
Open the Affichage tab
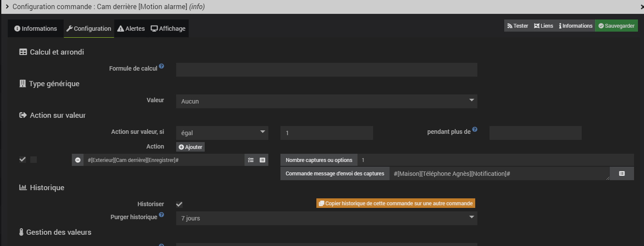tap(168, 29)
